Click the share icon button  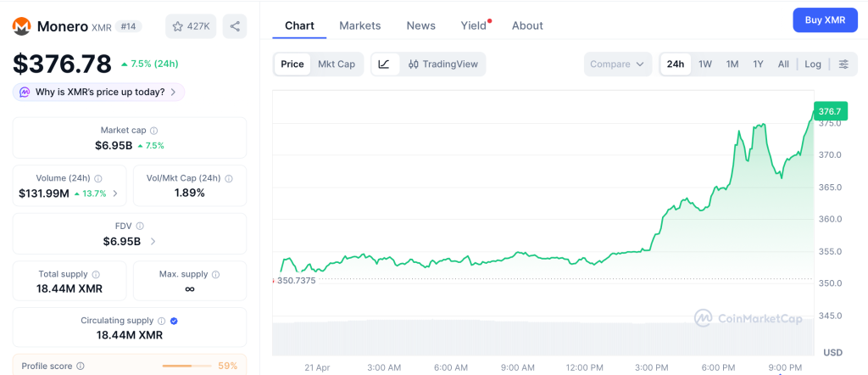(x=235, y=26)
